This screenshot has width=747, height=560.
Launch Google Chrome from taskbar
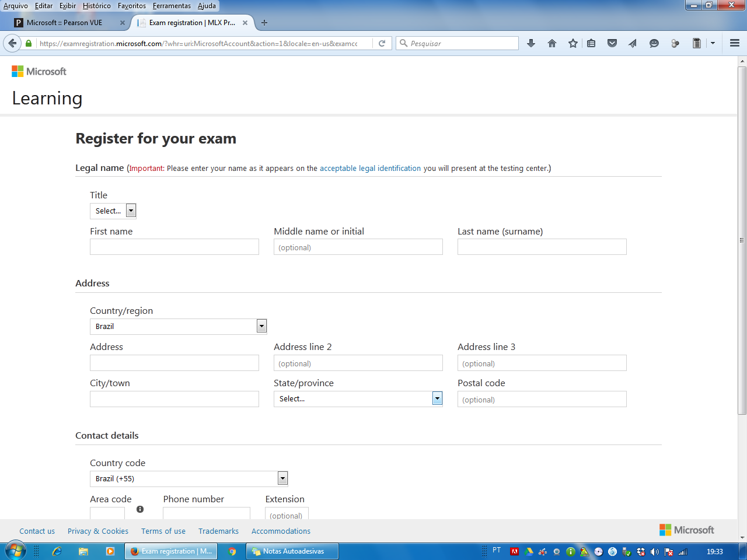click(232, 551)
